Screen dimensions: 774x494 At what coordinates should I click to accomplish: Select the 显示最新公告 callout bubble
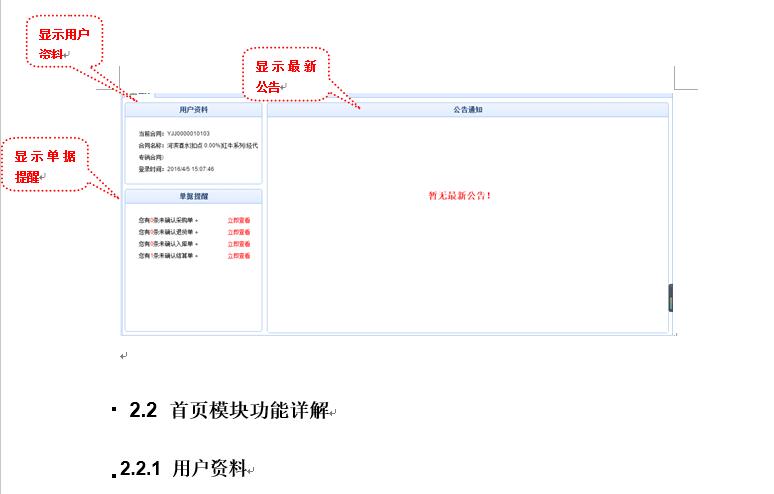pos(285,76)
